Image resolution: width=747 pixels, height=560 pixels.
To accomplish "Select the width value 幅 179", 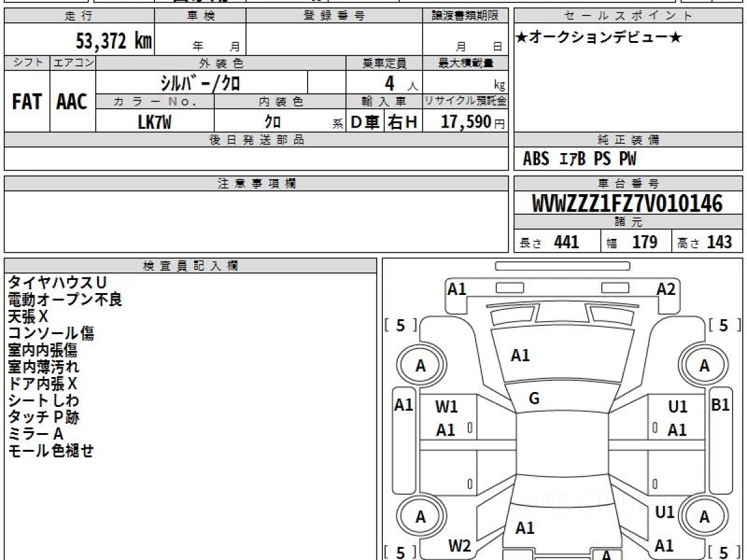I will 632,242.
